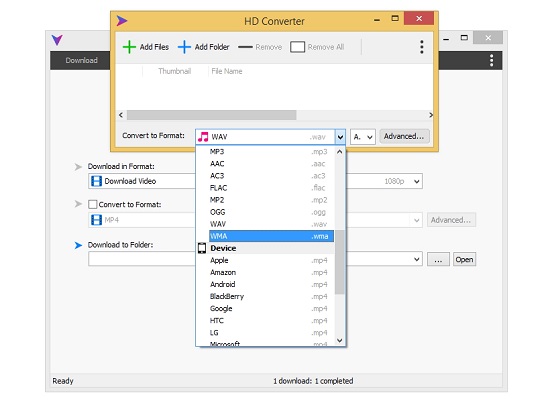This screenshot has height=403, width=550.
Task: Close the HD Converter window
Action: (419, 18)
